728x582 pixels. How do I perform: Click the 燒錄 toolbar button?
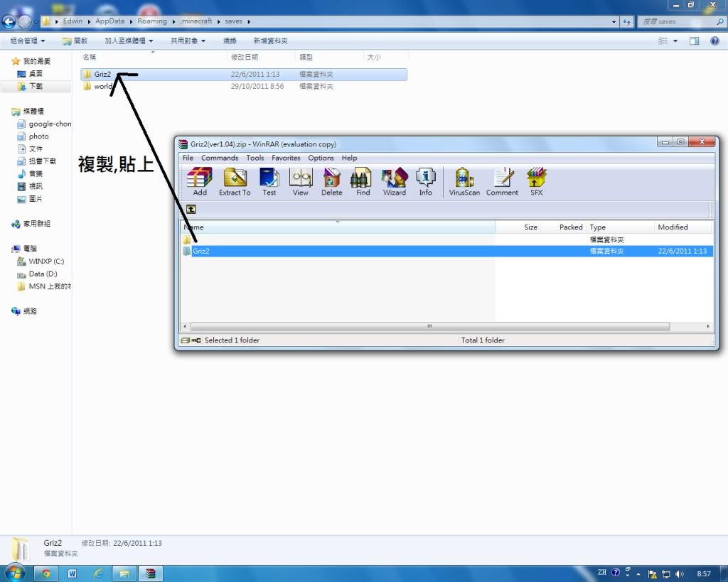coord(230,41)
